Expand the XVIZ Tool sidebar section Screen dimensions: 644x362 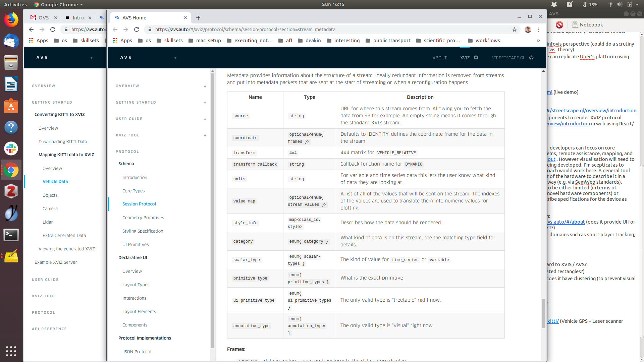coord(205,136)
